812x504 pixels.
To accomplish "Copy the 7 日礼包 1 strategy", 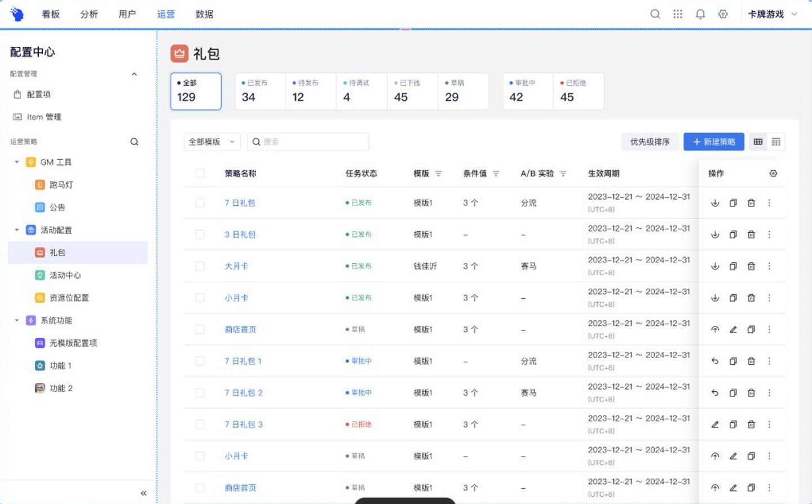I will [733, 361].
